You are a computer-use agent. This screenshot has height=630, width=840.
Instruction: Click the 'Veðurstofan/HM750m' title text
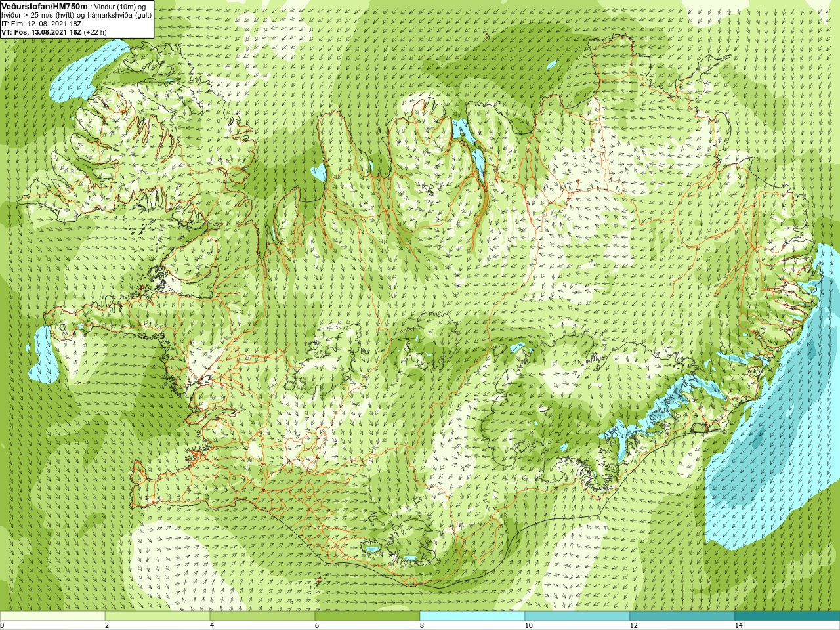tap(45, 6)
